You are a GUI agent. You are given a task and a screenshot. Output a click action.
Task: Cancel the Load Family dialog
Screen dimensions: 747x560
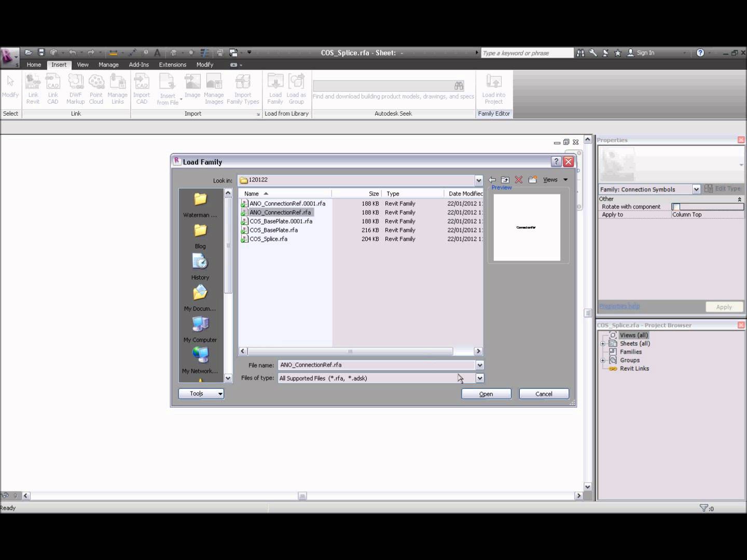[x=544, y=394]
